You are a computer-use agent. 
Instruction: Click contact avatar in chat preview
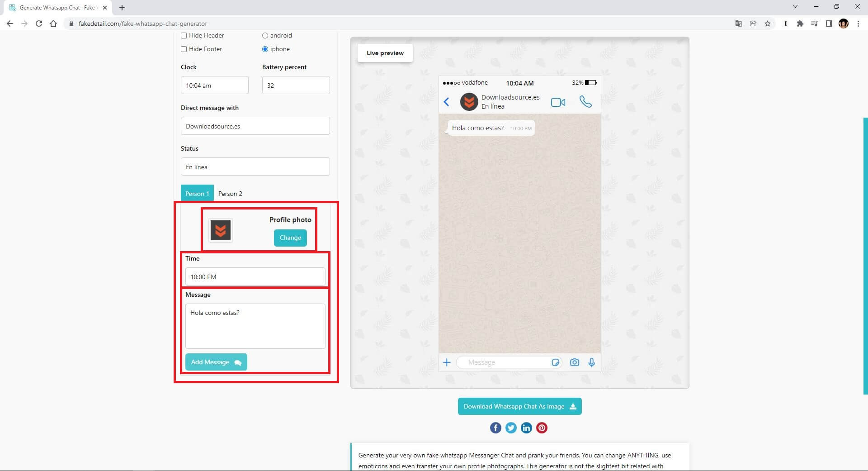coord(469,102)
